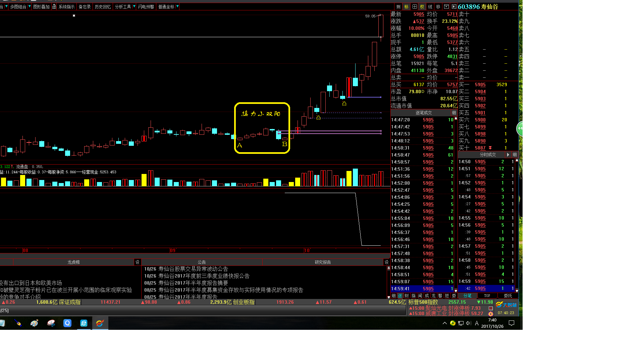Open the blue Q browser taskbar icon
The image size is (644, 362).
click(x=67, y=323)
